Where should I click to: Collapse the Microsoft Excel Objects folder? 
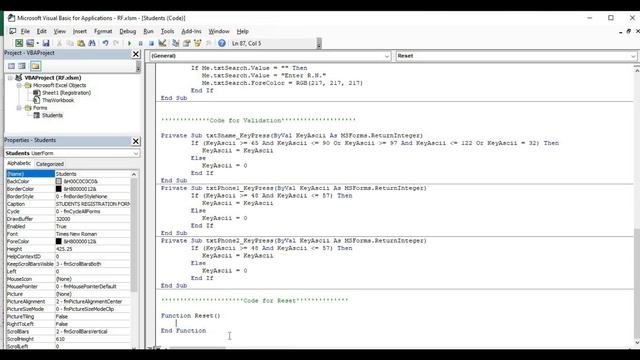tap(19, 85)
